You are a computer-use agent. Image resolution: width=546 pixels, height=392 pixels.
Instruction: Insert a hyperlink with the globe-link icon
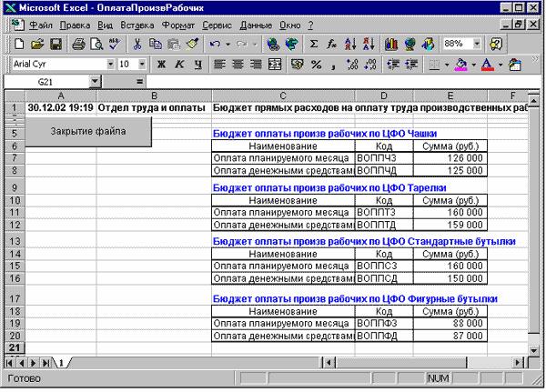pyautogui.click(x=273, y=44)
